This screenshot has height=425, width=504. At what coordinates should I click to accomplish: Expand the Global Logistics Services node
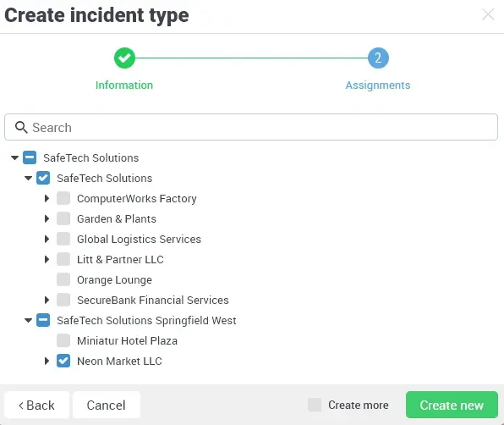click(47, 239)
